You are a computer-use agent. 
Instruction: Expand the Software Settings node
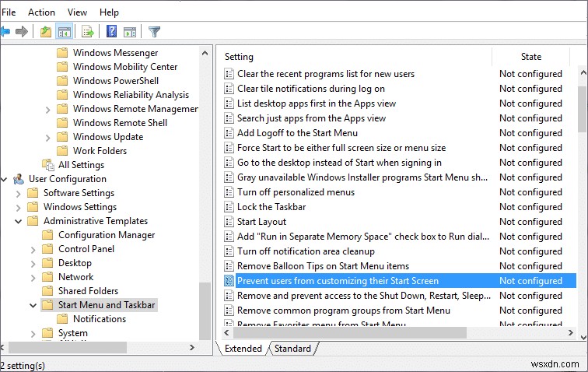pyautogui.click(x=18, y=193)
